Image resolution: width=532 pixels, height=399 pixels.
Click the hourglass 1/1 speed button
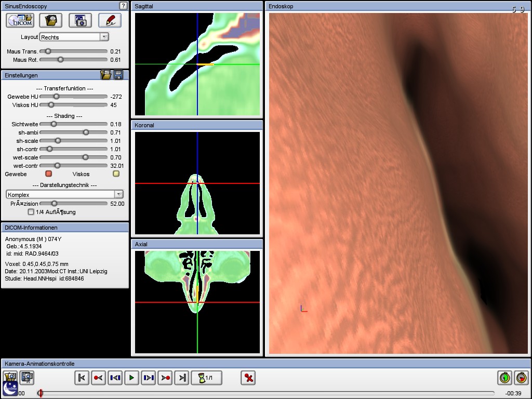pos(206,378)
